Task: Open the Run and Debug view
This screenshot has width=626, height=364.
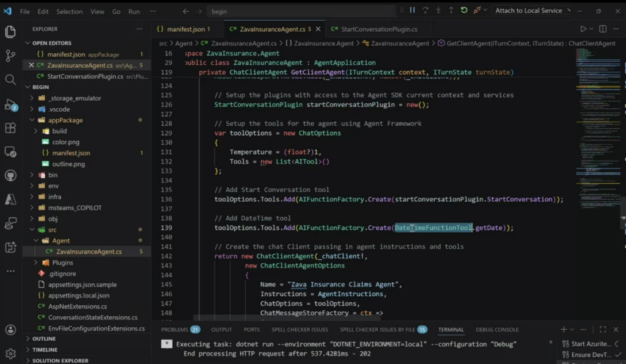Action: (10, 104)
